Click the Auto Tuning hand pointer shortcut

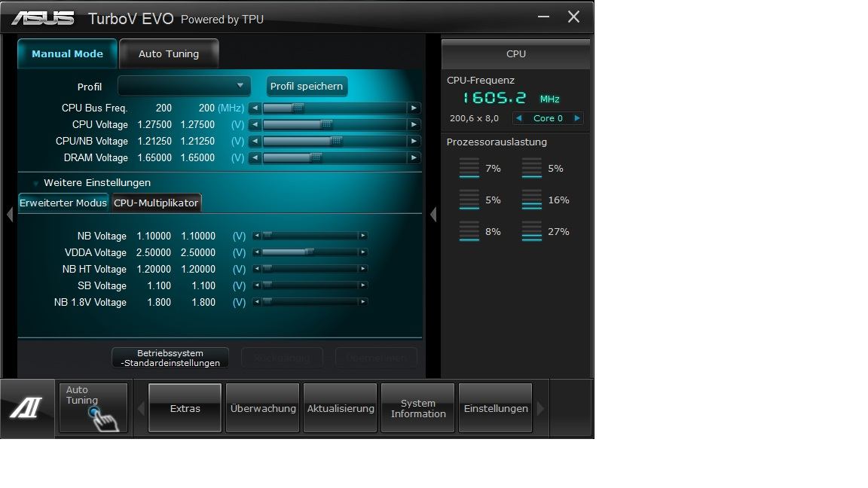tap(93, 407)
